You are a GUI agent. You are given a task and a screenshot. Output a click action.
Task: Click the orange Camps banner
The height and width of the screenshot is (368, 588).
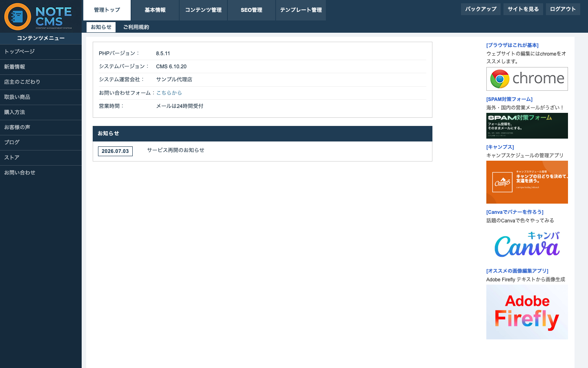pyautogui.click(x=527, y=182)
